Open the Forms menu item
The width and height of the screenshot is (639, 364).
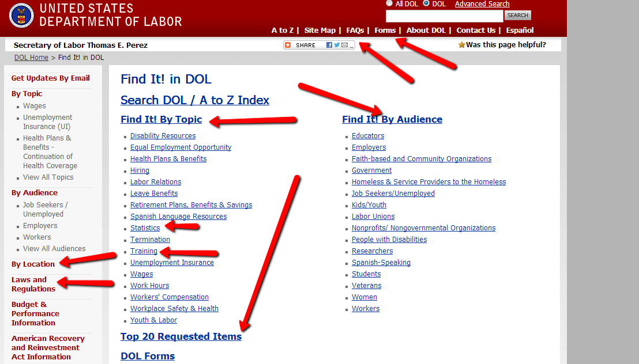point(385,31)
